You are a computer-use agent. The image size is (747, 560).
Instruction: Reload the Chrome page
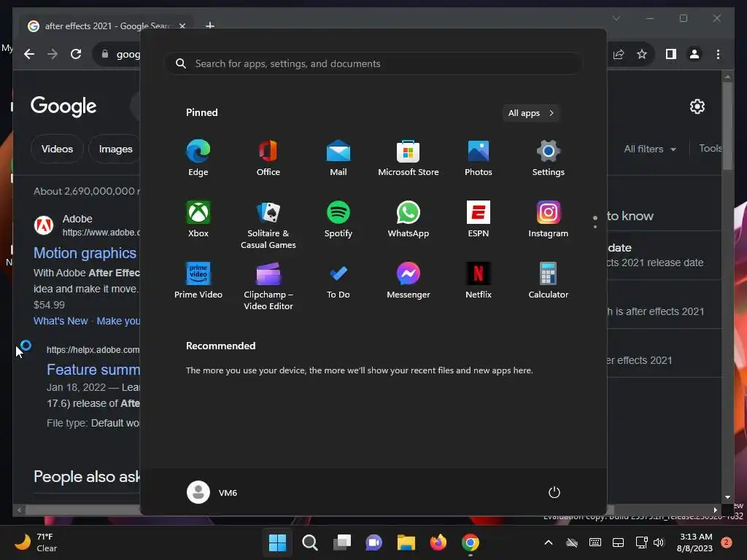pos(76,54)
